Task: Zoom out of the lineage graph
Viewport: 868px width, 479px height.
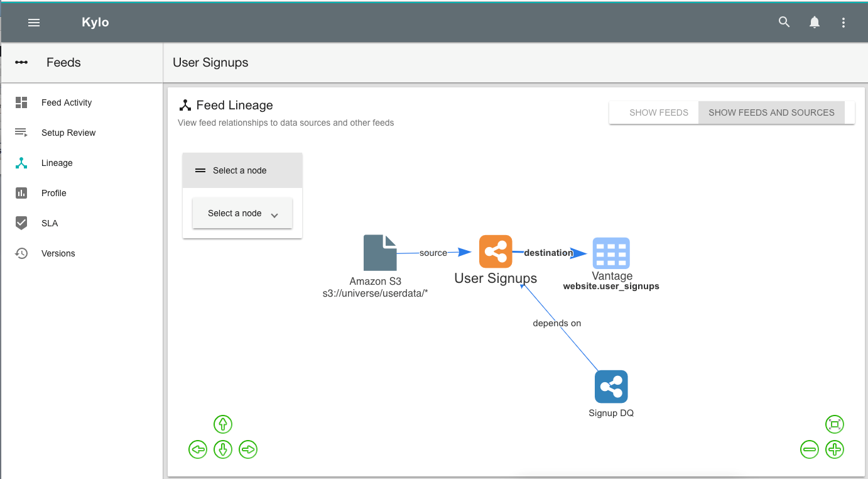Action: point(810,449)
